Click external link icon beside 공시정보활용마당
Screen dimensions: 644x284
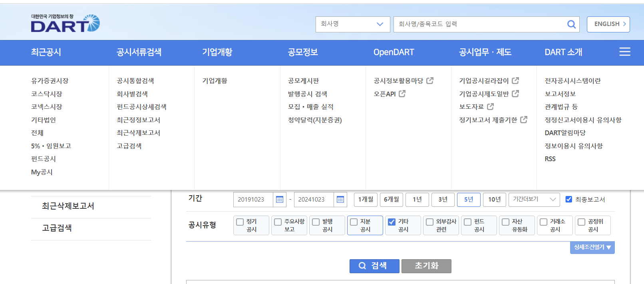coord(430,80)
